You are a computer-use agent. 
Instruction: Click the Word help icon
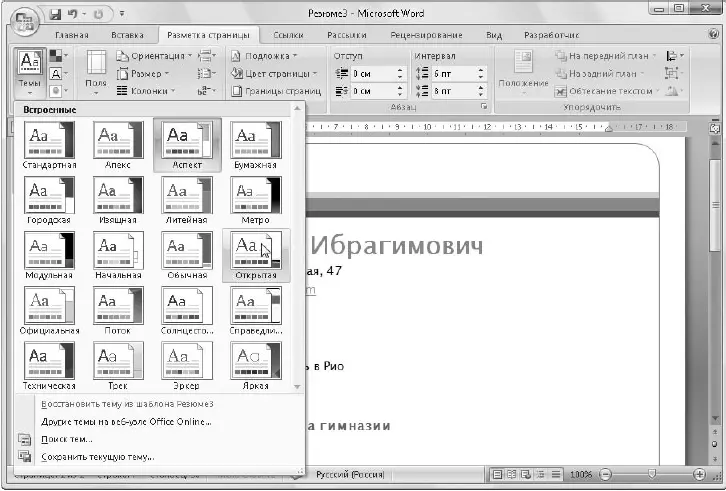point(713,34)
